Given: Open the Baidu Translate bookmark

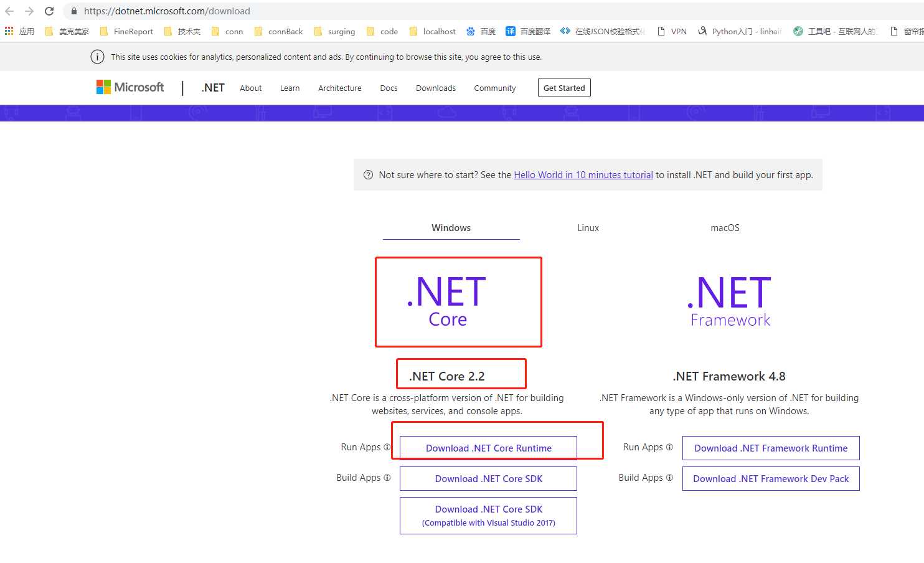Looking at the screenshot, I should point(528,31).
